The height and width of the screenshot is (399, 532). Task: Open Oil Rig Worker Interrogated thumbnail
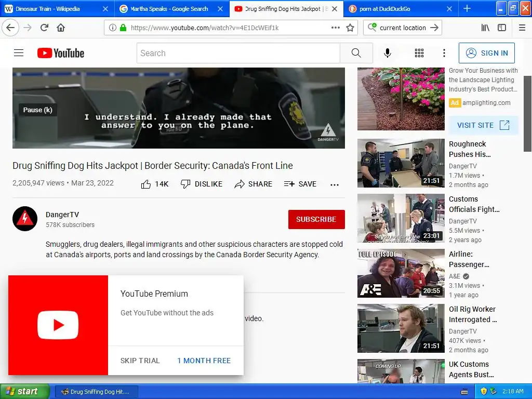tap(401, 328)
